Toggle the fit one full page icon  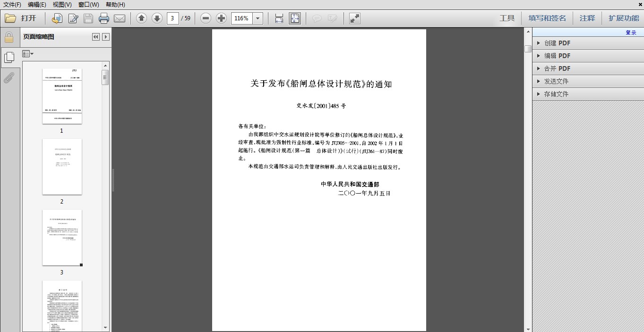click(294, 18)
